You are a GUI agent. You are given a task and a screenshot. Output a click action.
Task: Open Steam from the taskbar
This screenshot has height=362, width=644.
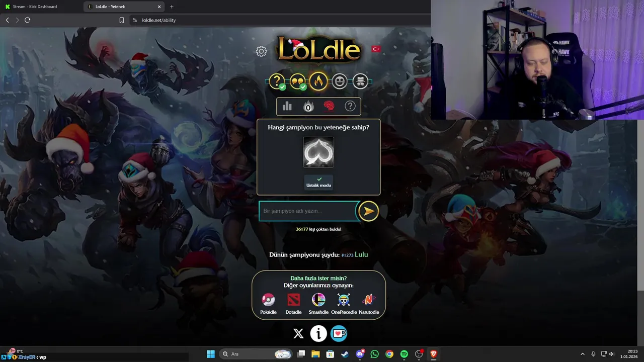pos(345,354)
